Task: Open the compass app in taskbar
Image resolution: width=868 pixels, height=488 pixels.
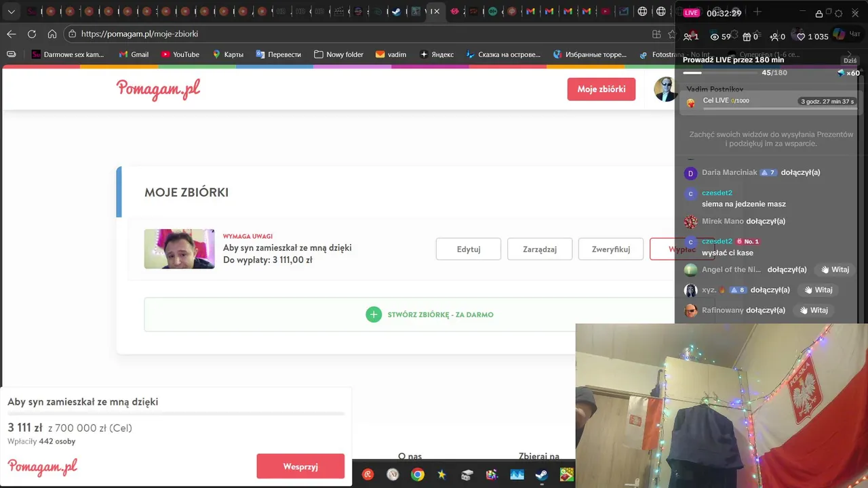Action: 393,474
